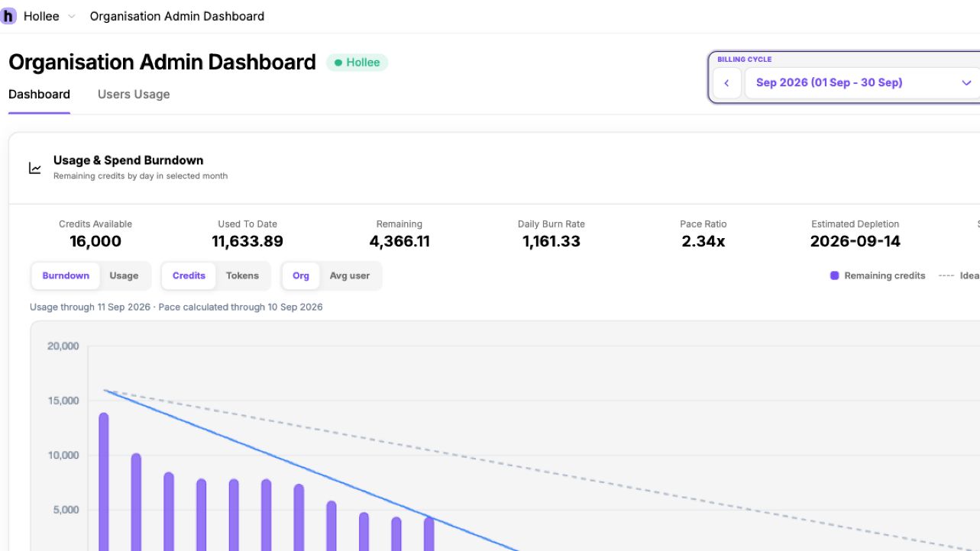Click the 15,000 y-axis label
The height and width of the screenshot is (551, 980).
click(63, 401)
